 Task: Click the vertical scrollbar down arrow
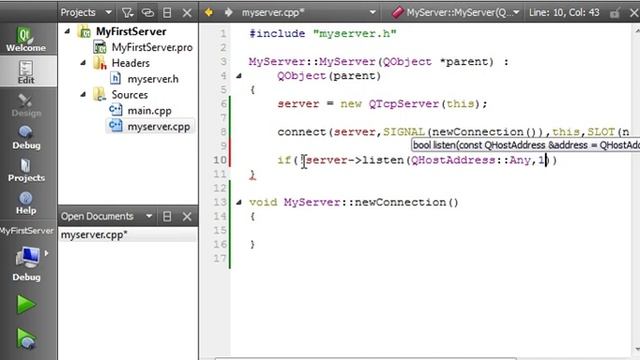coord(637,349)
